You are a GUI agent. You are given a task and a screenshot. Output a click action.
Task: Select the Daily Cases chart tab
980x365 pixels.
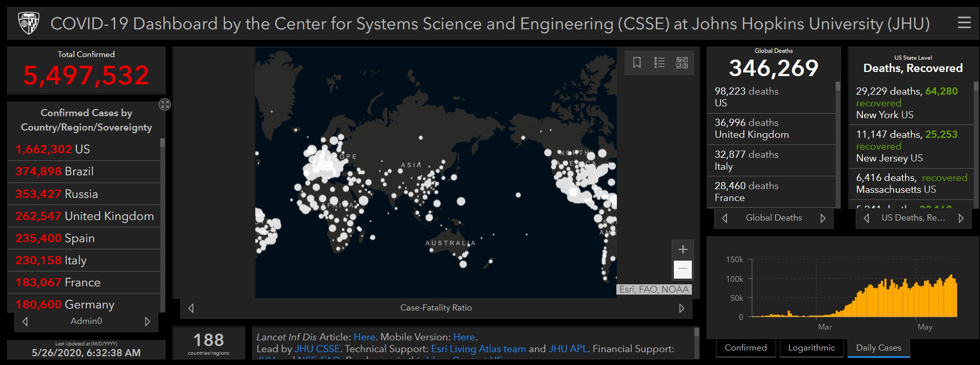pos(878,348)
